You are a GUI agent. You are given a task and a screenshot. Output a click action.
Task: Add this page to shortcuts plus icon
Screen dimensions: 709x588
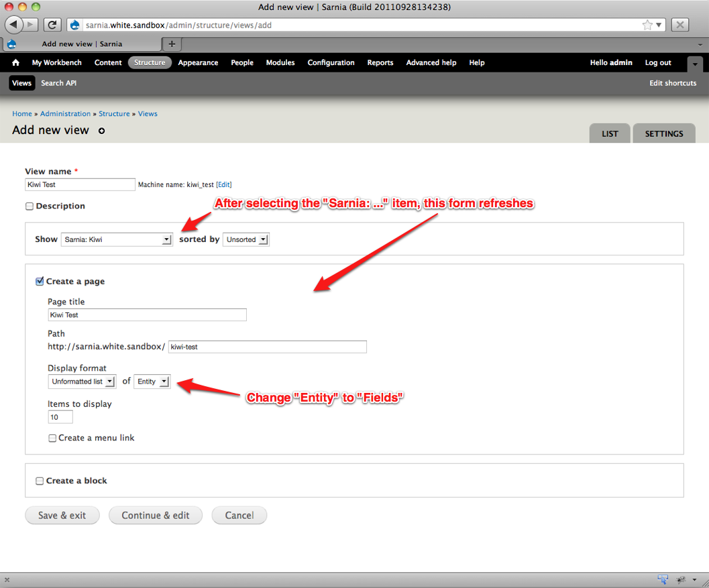pos(102,131)
